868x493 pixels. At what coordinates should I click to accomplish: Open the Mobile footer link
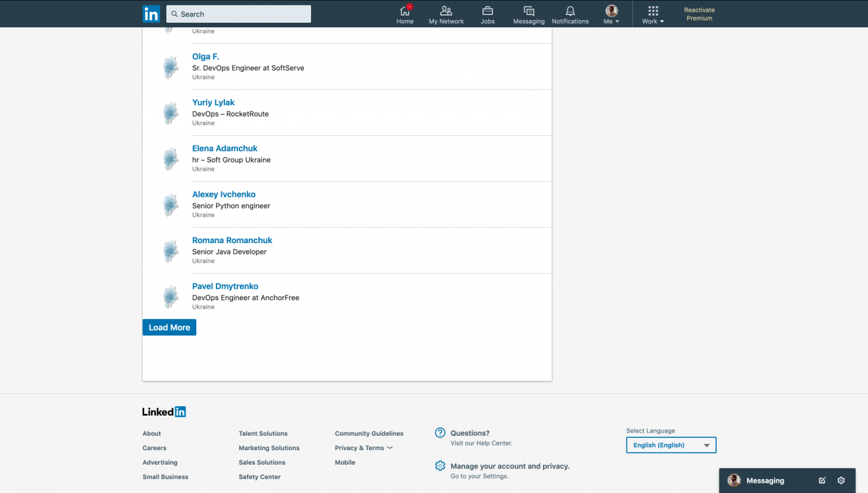345,462
